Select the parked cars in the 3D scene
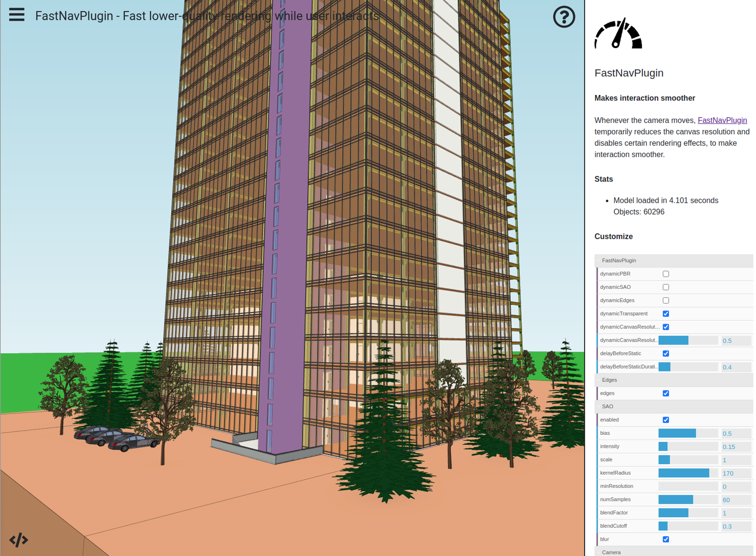756x556 pixels. pyautogui.click(x=116, y=438)
